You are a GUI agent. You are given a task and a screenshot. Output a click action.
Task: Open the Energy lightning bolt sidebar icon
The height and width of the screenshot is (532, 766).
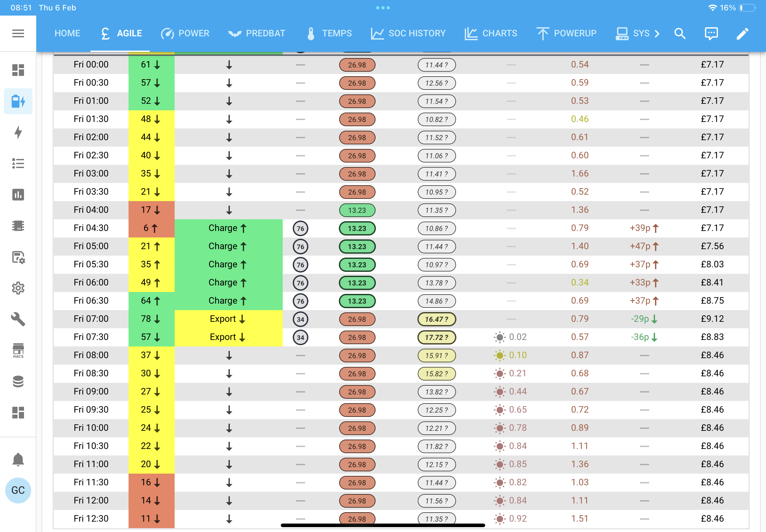tap(18, 132)
